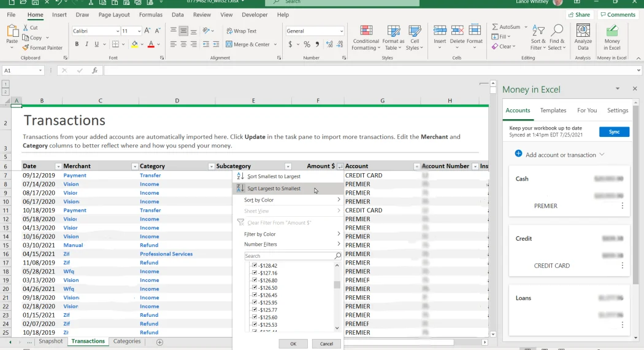Screen dimensions: 644x350
Task: Switch to the Templates pane tab
Action: [553, 111]
